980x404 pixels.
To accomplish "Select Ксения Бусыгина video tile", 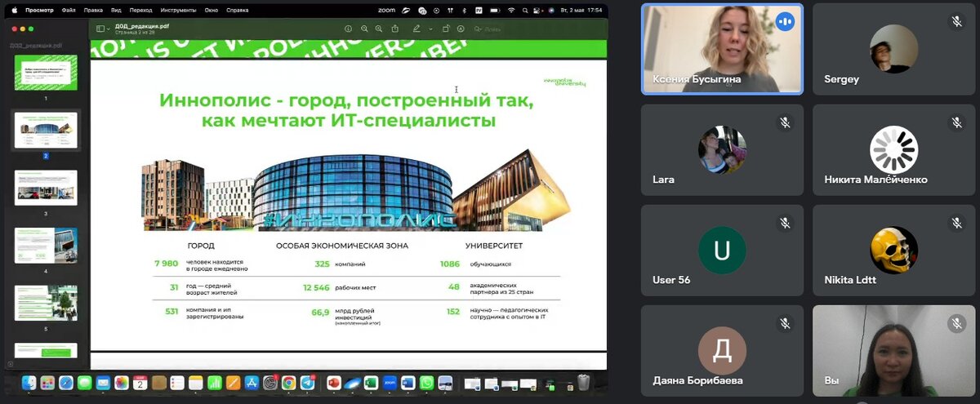I will tap(722, 49).
